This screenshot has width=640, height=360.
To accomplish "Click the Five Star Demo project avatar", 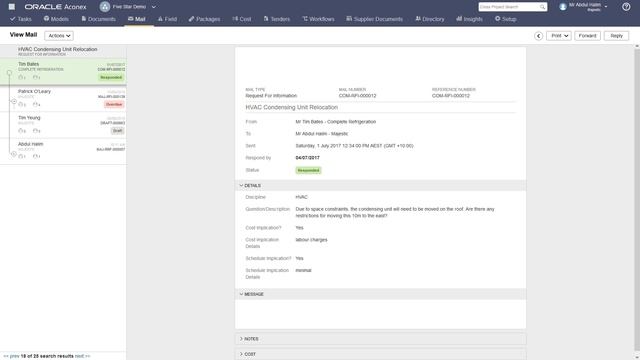I will (105, 7).
